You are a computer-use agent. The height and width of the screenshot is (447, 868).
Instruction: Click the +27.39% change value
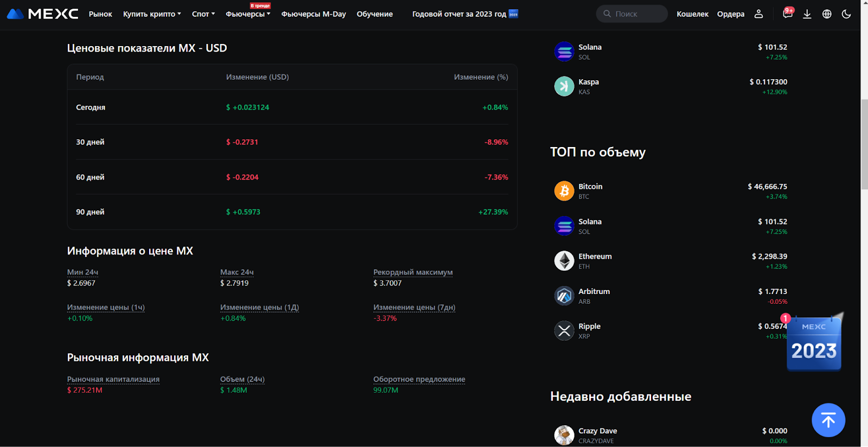pyautogui.click(x=493, y=212)
